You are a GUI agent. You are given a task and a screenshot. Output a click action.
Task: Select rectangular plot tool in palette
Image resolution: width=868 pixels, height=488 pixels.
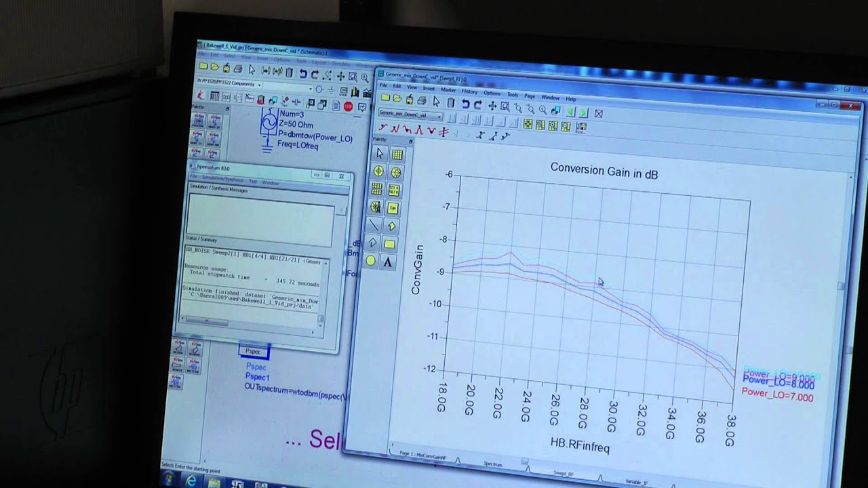pos(397,155)
